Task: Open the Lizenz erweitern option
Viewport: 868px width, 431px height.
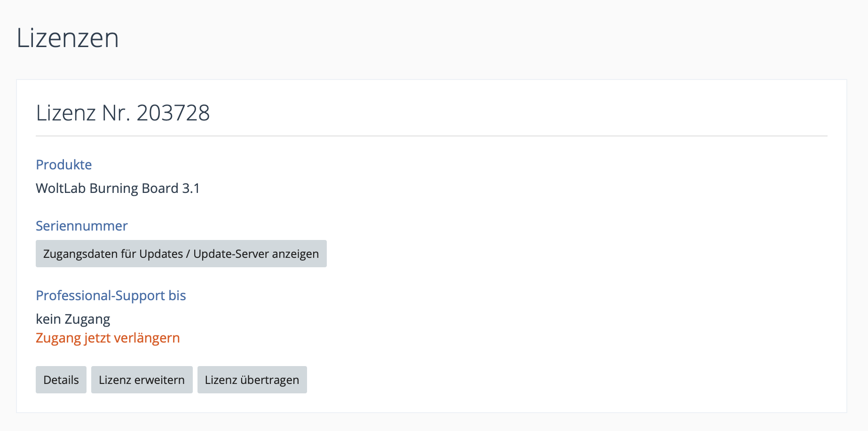Action: tap(142, 380)
